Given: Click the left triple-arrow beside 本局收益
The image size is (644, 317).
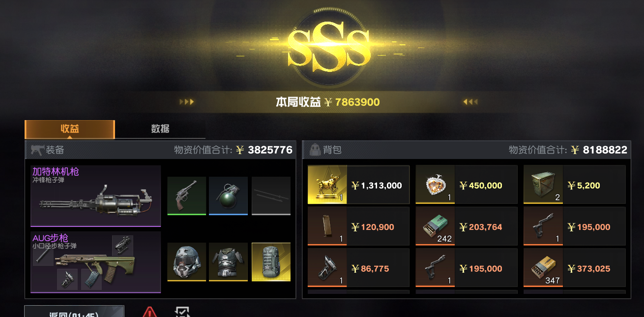Looking at the screenshot, I should (x=187, y=102).
